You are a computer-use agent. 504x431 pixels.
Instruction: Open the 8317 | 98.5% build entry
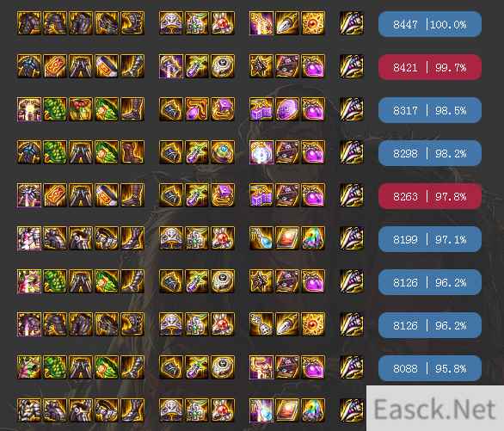coord(430,110)
